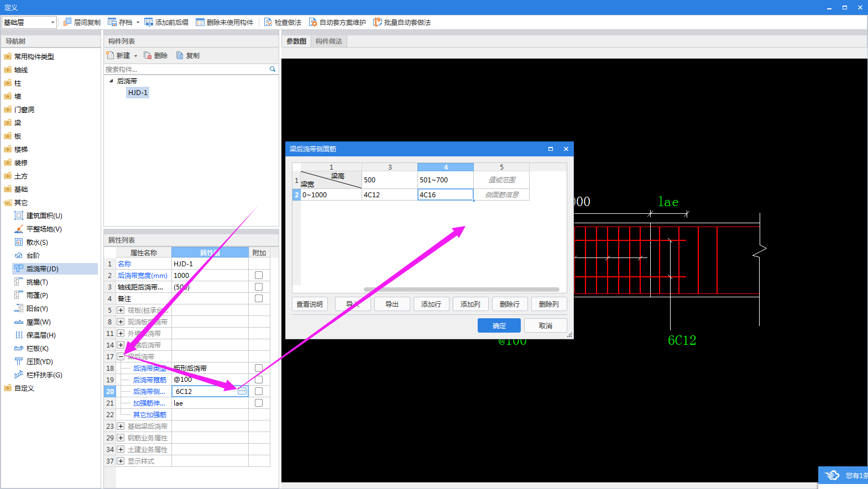Switch to the 构件做法 tab

pyautogui.click(x=329, y=41)
